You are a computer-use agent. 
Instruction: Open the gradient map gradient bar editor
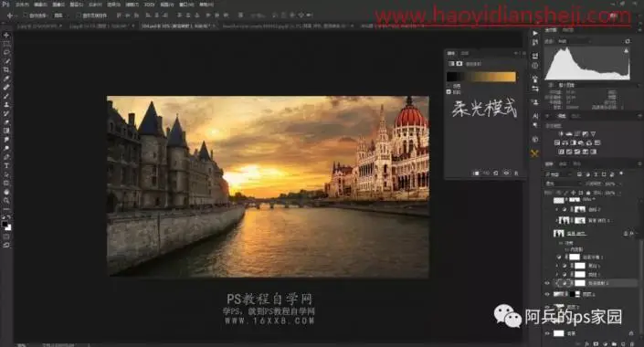point(481,77)
